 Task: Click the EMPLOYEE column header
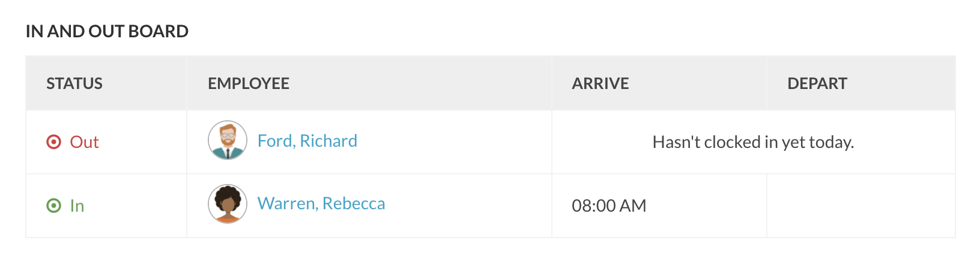(249, 84)
